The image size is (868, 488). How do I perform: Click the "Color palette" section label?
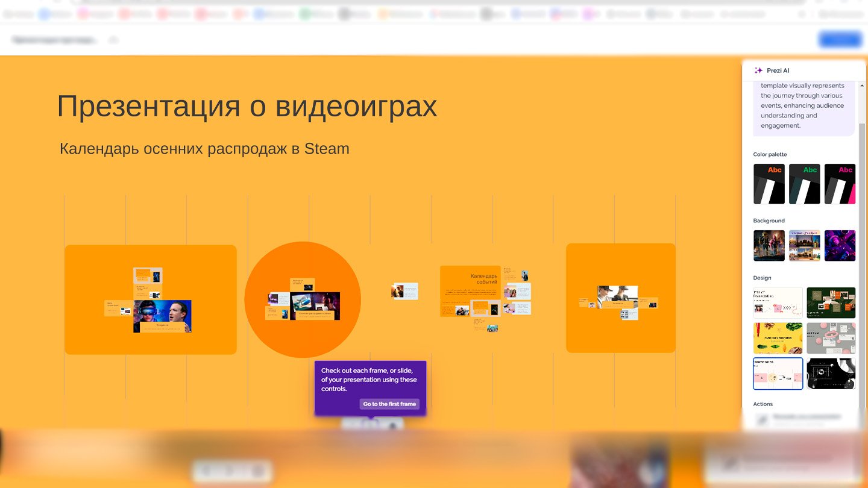pos(770,155)
